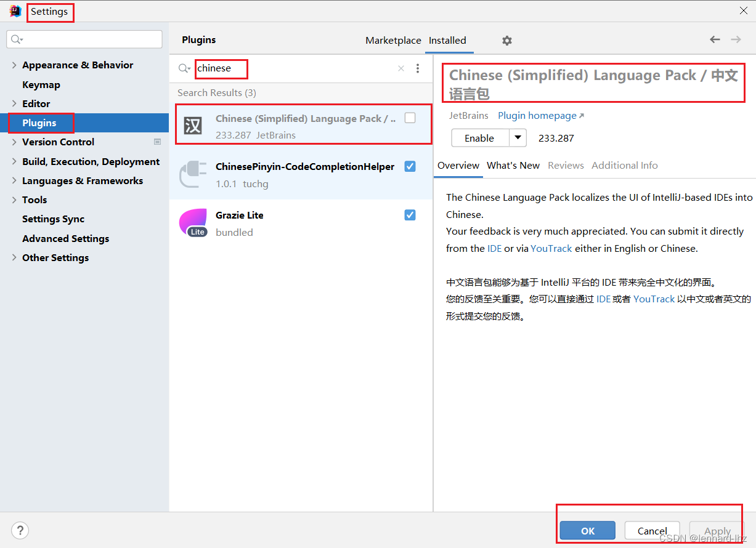Select ChinesePinyin-CodeCompletionHelper plugin row

(x=301, y=175)
